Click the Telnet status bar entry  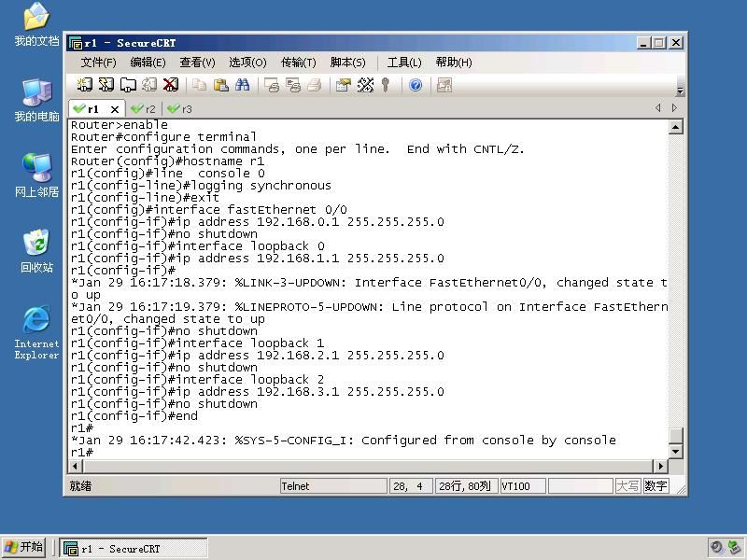(x=333, y=486)
